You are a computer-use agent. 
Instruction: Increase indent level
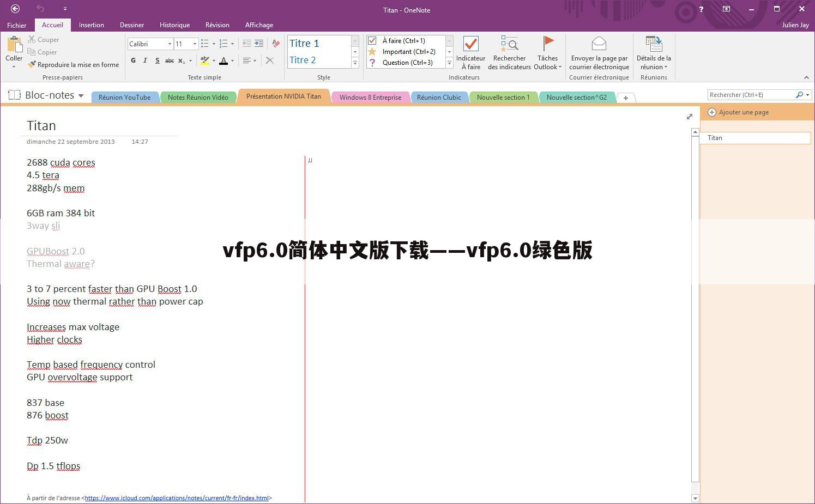point(259,44)
